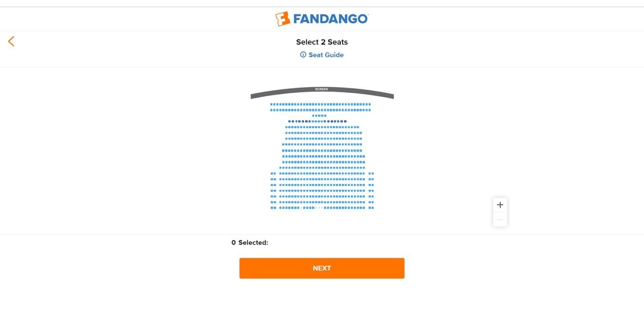Screen dimensions: 644x312
Task: Open the Fandango logo home link
Action: click(322, 19)
